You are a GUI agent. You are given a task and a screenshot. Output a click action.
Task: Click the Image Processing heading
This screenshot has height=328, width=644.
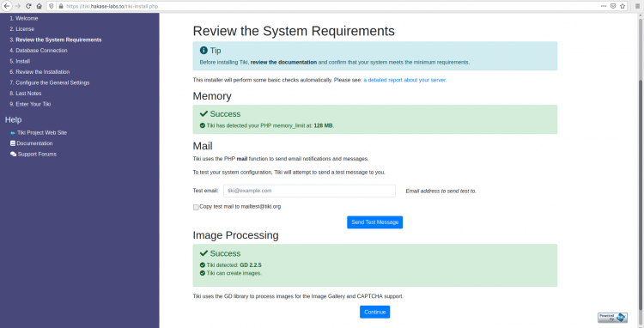pos(236,235)
